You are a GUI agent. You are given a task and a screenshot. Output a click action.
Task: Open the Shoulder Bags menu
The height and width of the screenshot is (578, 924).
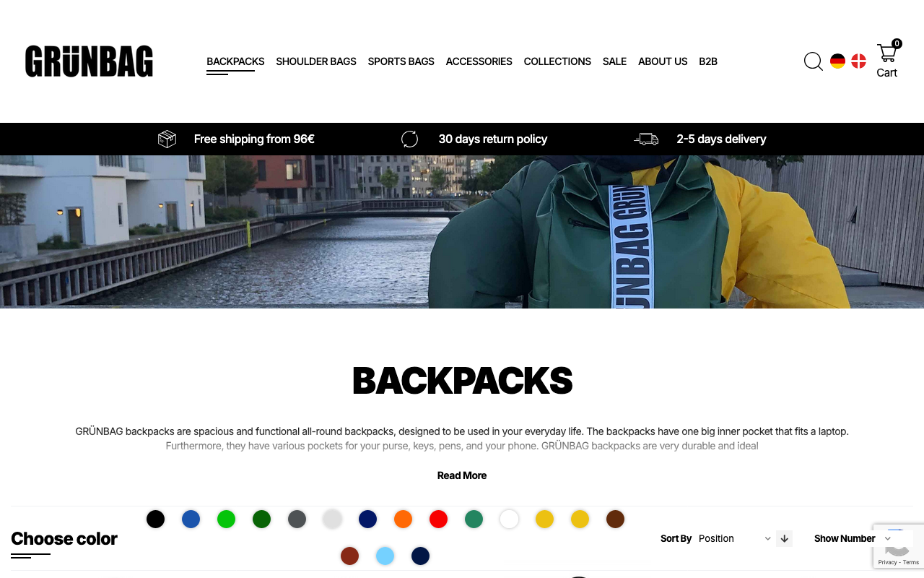(x=316, y=61)
